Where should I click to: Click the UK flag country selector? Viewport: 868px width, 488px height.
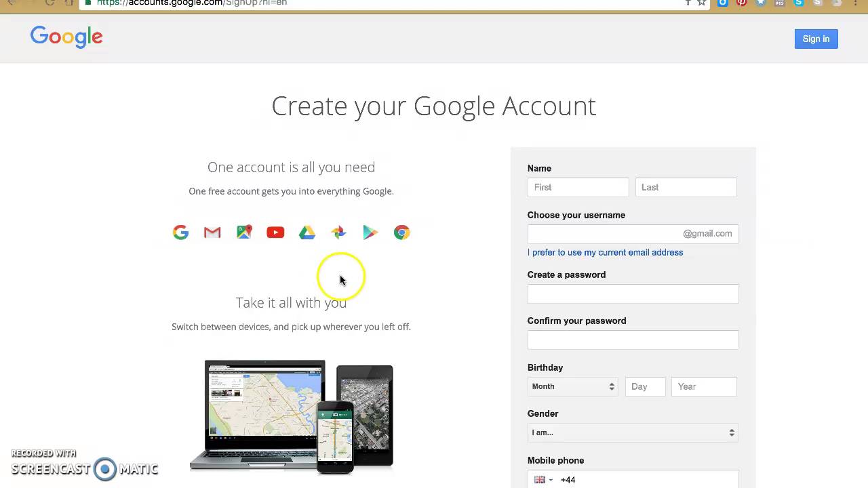click(543, 479)
